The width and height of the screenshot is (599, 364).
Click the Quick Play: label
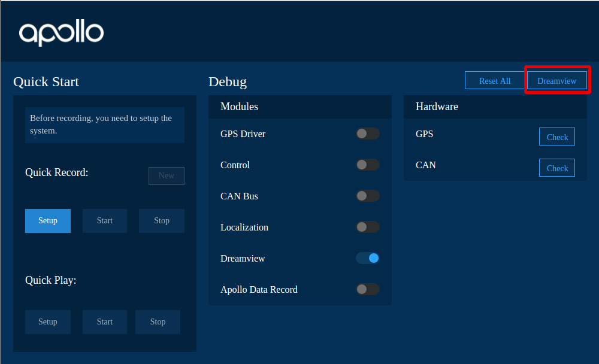pos(51,280)
